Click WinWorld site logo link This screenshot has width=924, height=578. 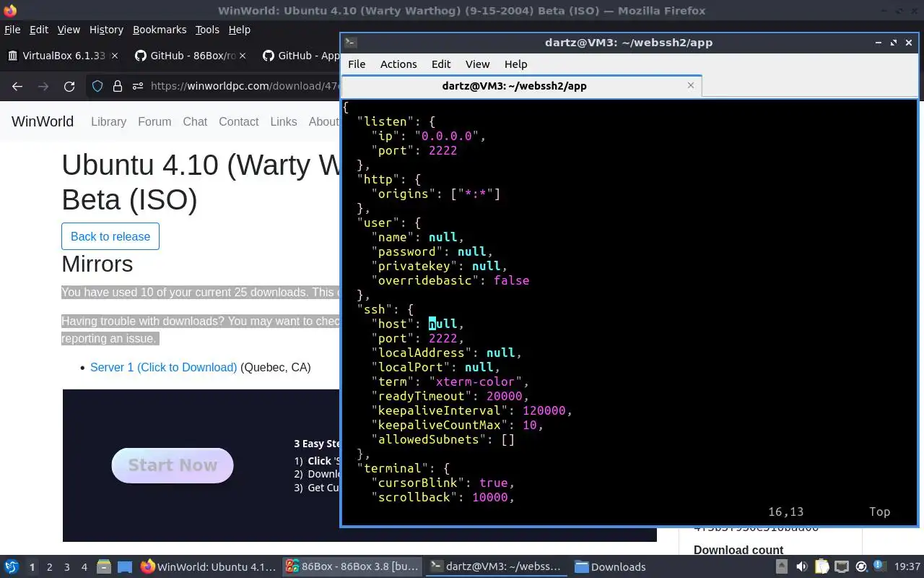click(43, 121)
